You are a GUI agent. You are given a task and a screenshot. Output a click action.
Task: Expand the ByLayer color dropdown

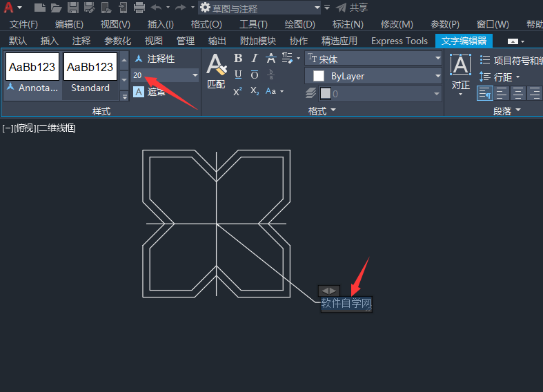point(373,76)
